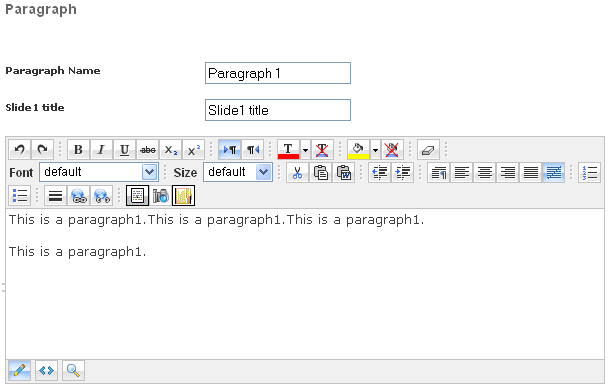Center-align the paragraph text
The width and height of the screenshot is (612, 390).
[x=485, y=172]
